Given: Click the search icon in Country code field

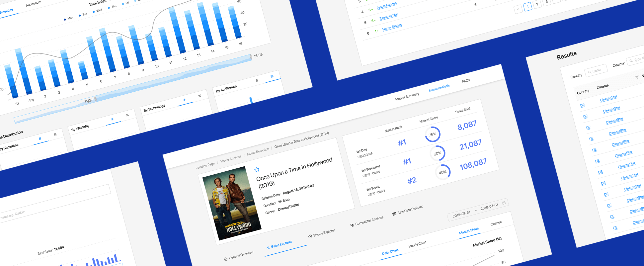Looking at the screenshot, I should [590, 72].
